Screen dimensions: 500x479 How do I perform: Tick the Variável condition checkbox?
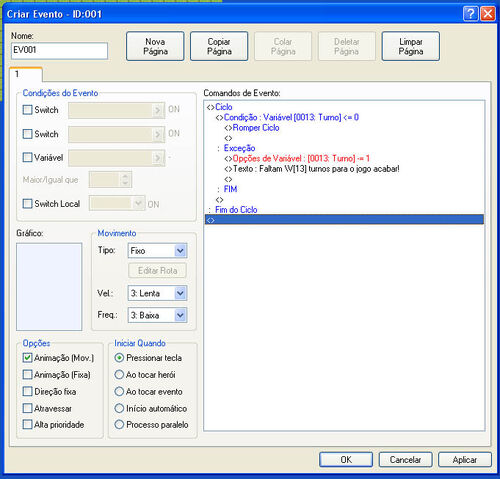point(27,157)
